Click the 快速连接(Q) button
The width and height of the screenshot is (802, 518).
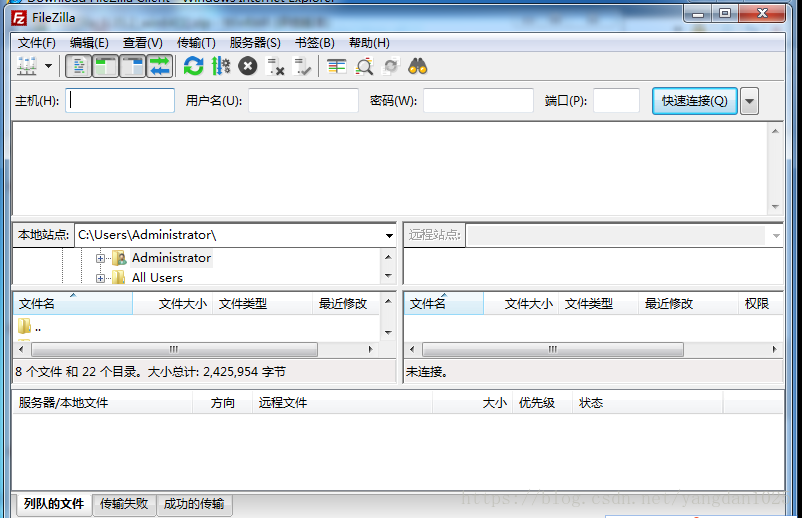(695, 101)
